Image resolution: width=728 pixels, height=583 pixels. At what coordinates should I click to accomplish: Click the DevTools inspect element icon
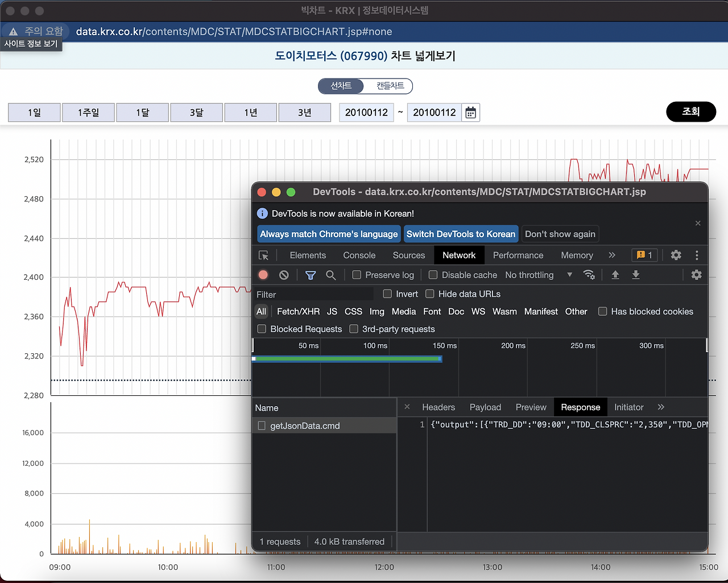pos(263,255)
